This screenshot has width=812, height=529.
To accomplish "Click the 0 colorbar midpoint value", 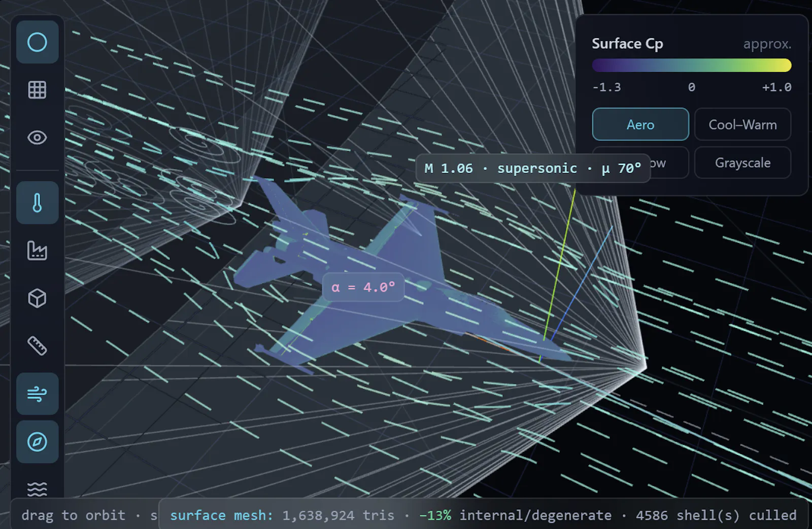I will coord(691,87).
